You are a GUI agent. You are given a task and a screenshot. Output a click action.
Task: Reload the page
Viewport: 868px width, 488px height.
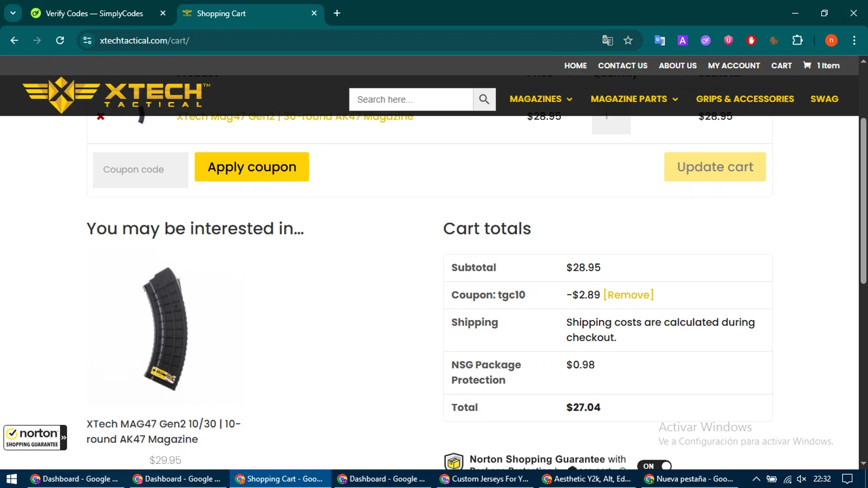pos(60,41)
